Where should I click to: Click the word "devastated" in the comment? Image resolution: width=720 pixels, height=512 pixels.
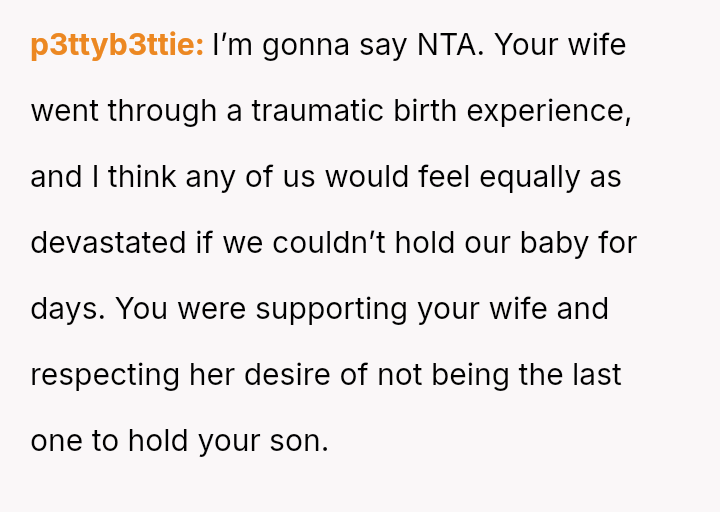tap(108, 243)
